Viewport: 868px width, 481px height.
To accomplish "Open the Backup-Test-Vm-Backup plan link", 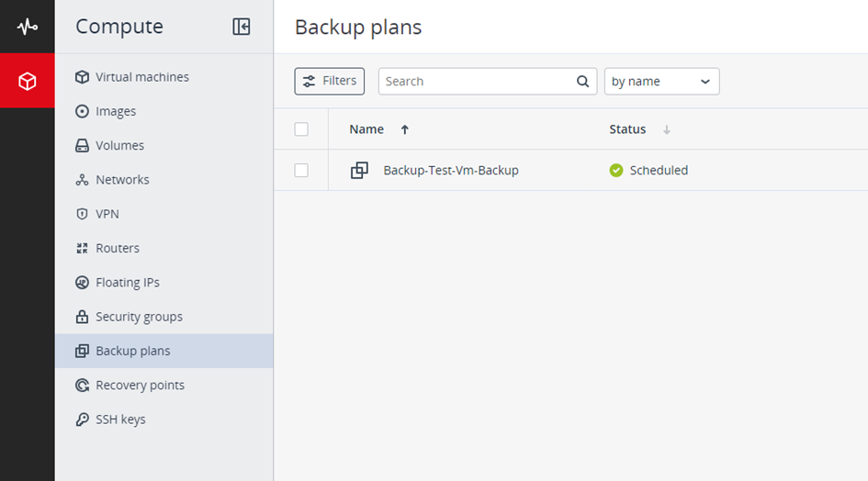I will point(451,170).
